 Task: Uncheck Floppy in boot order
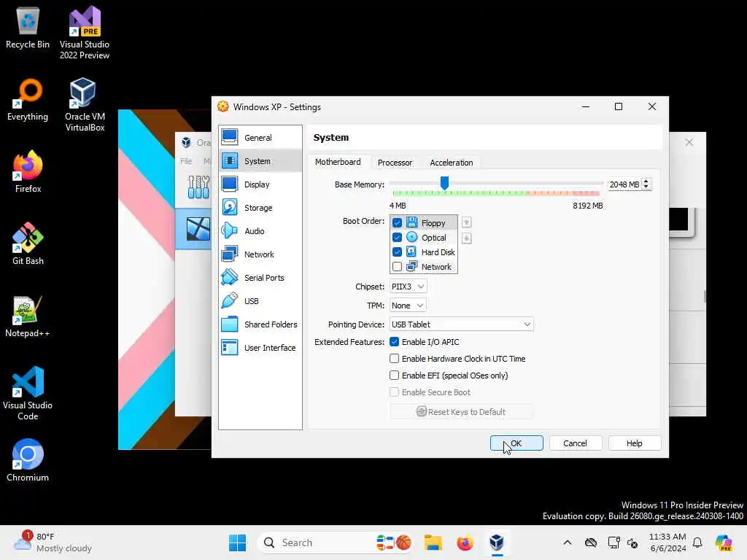[397, 223]
